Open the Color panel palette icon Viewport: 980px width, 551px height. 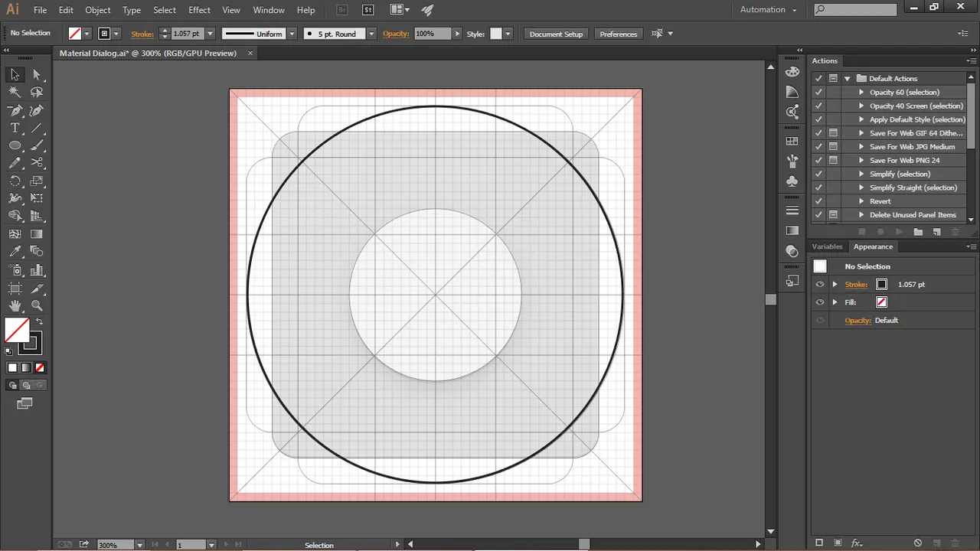[792, 71]
